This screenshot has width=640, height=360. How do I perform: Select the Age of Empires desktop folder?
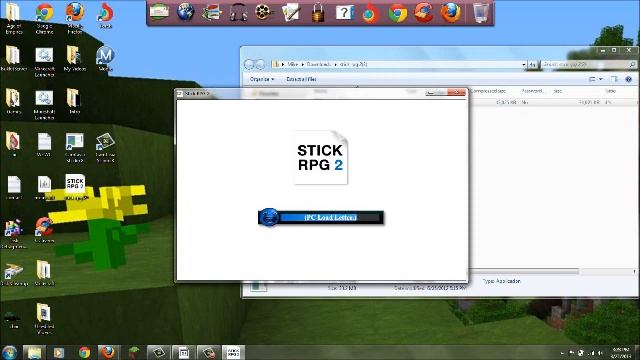(x=13, y=18)
